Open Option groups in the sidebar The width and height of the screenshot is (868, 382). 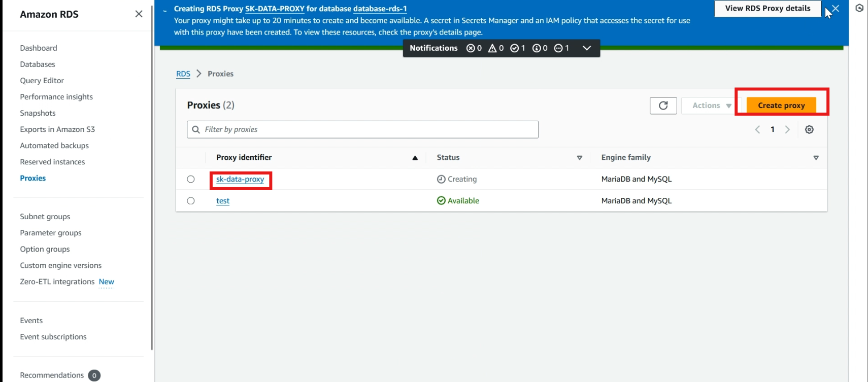click(x=45, y=249)
